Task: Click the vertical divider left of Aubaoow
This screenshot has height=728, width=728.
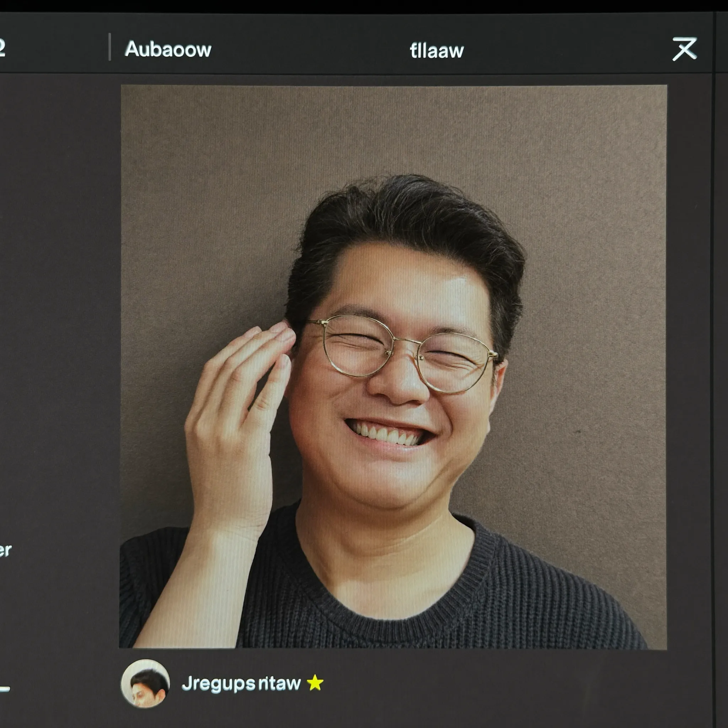Action: [109, 47]
